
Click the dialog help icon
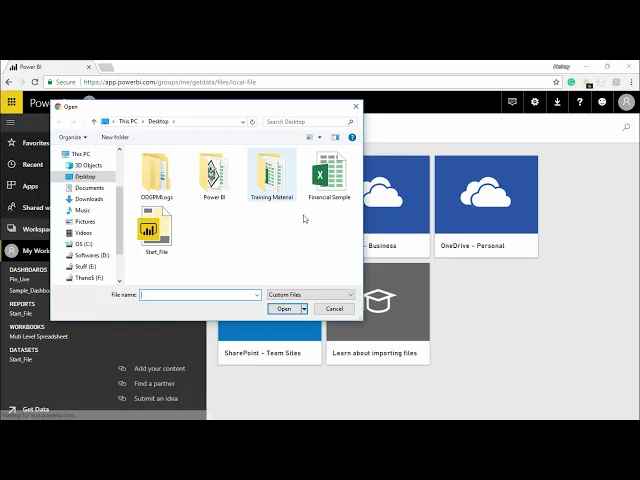(352, 137)
